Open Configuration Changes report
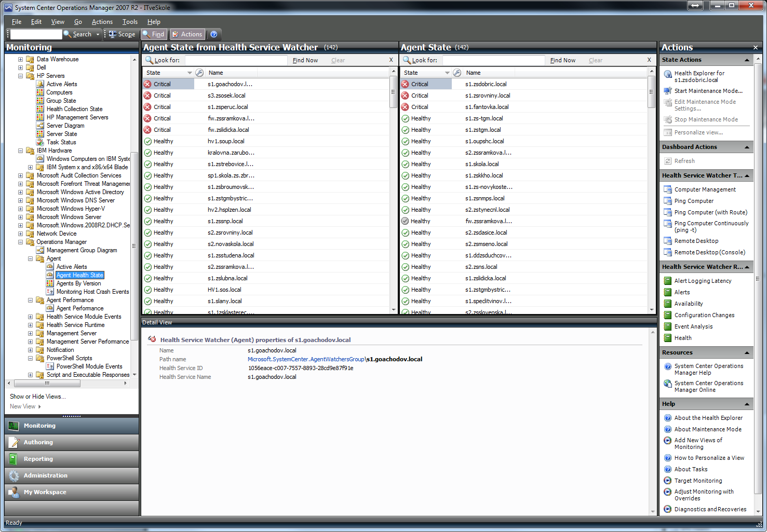The height and width of the screenshot is (532, 767). [704, 315]
